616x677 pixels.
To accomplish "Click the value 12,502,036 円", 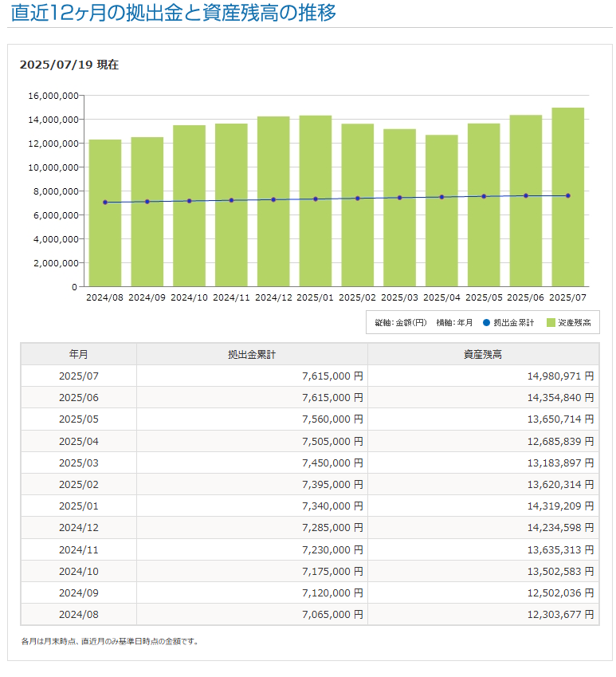I will (x=560, y=592).
